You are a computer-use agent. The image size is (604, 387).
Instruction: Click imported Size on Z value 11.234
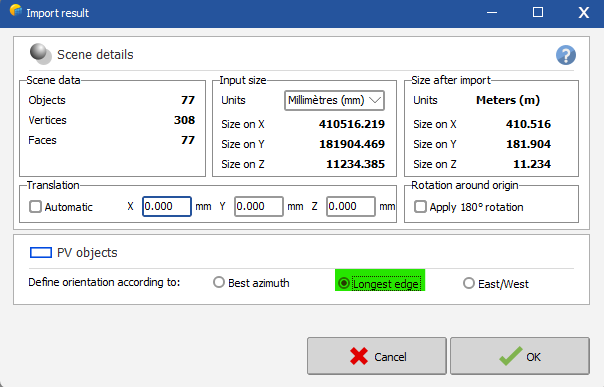point(532,164)
